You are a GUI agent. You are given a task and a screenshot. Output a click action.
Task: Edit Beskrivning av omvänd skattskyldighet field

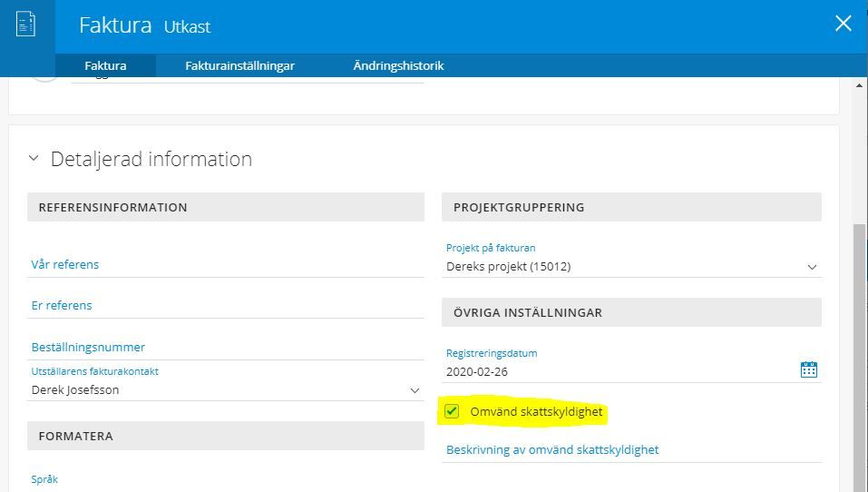tap(631, 450)
